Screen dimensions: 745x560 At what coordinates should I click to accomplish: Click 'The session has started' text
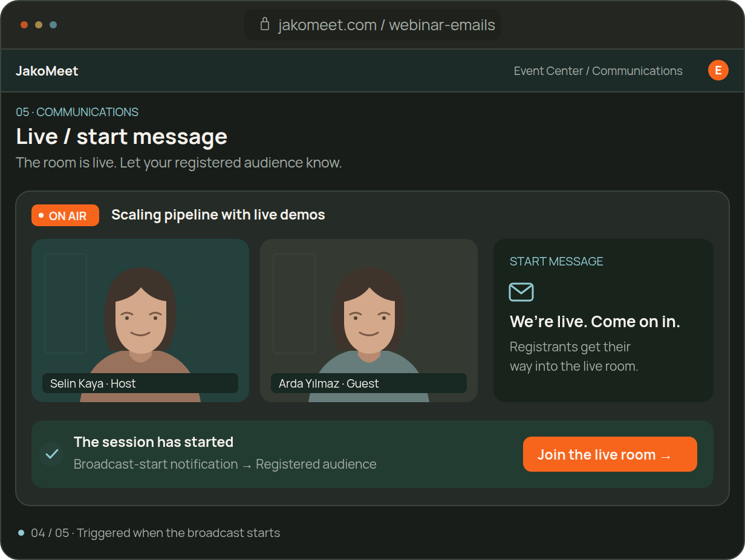tap(154, 442)
